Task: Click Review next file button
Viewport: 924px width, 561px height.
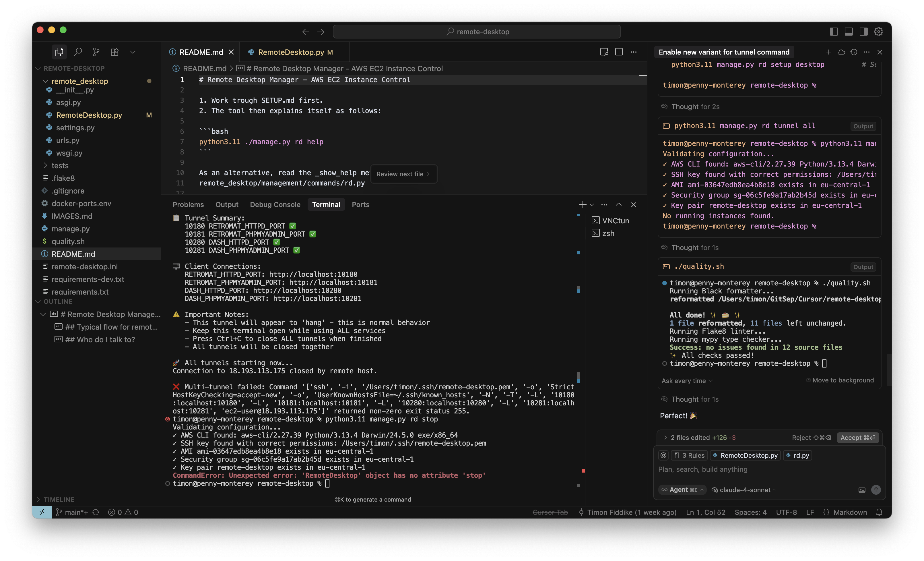Action: coord(403,174)
